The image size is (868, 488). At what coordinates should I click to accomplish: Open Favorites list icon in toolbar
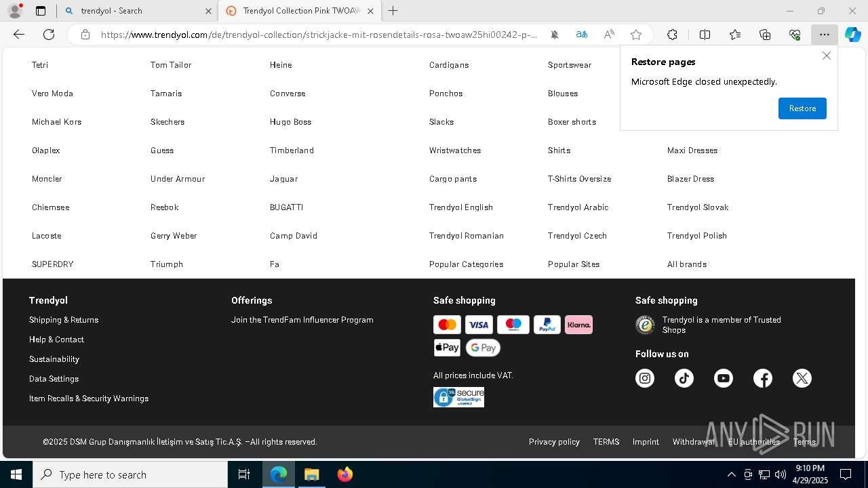(x=735, y=35)
